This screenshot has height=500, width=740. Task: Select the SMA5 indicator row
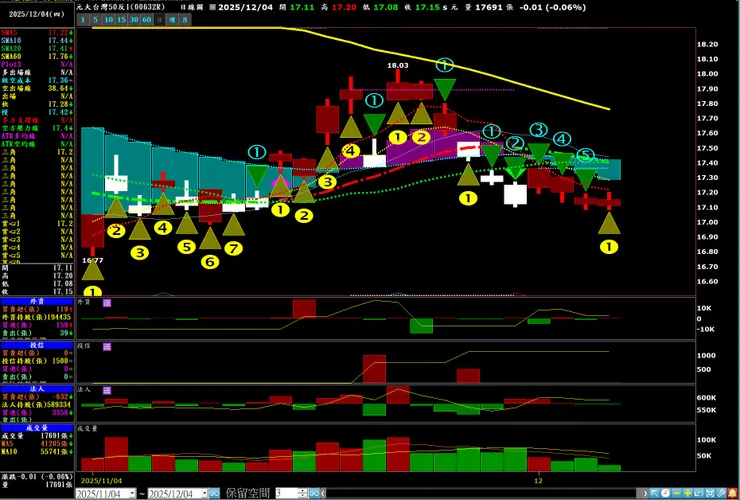tap(37, 32)
